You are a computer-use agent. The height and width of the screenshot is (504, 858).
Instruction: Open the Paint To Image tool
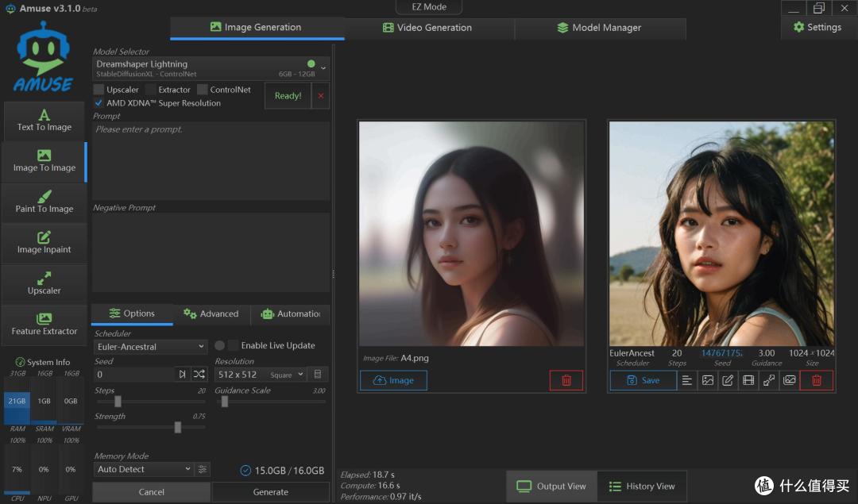click(44, 202)
